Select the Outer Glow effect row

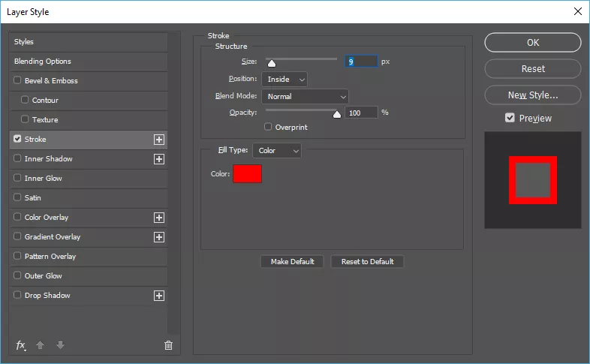point(89,276)
